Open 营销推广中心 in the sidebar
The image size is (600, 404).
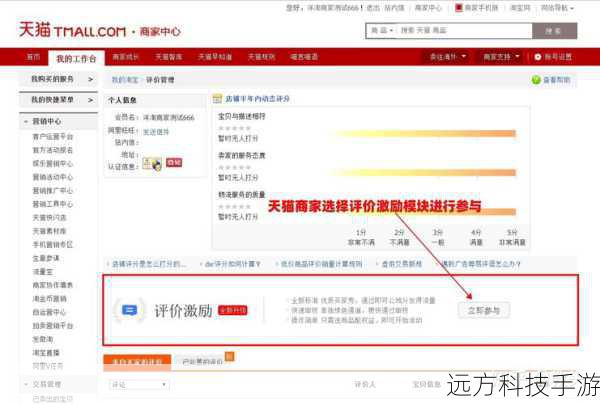coord(52,191)
